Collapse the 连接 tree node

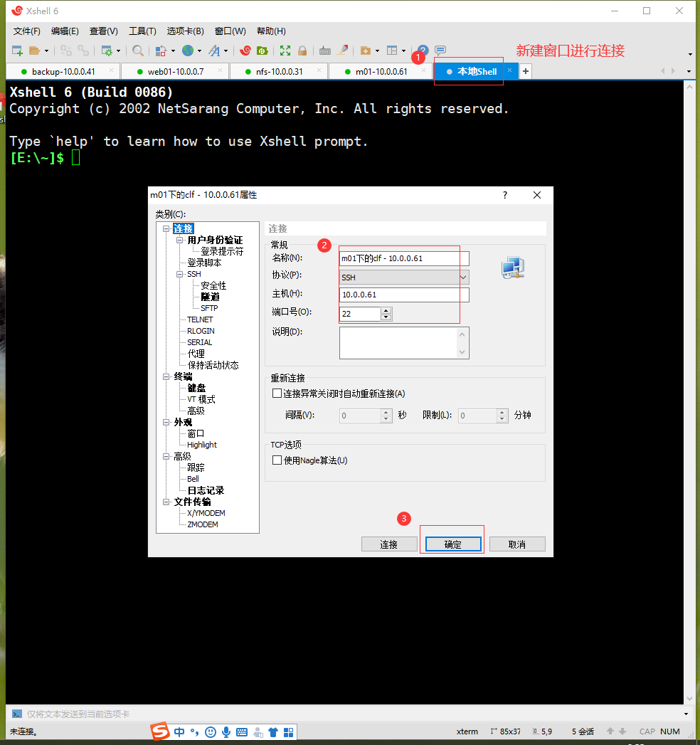(x=166, y=228)
